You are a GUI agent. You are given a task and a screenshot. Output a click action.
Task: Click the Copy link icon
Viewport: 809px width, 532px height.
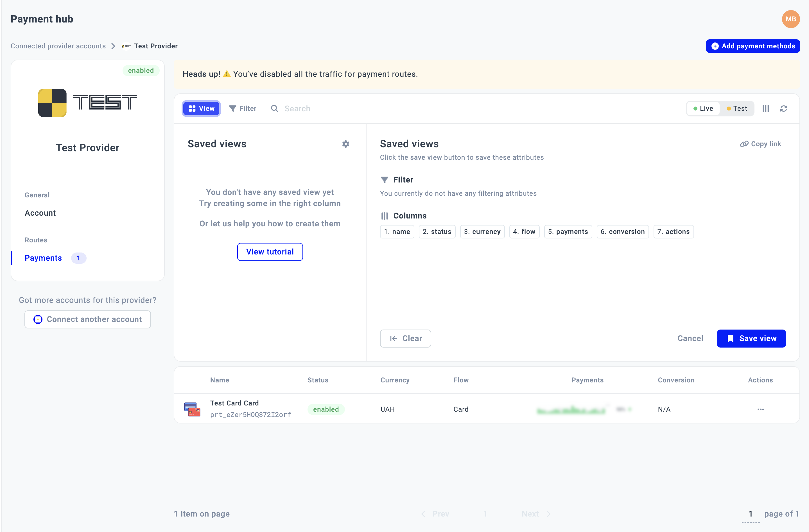744,144
